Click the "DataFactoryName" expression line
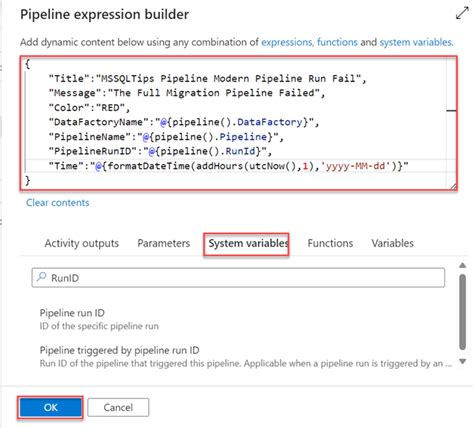This screenshot has height=428, width=474. (x=184, y=122)
